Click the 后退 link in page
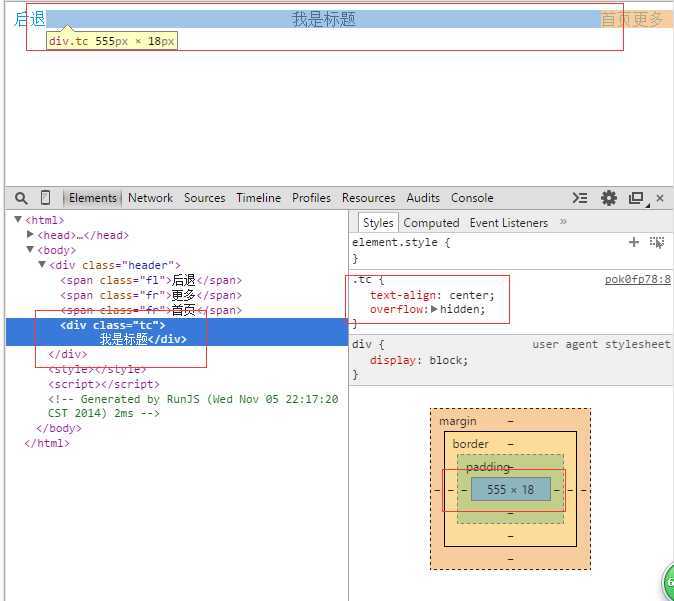This screenshot has width=674, height=601. (30, 19)
